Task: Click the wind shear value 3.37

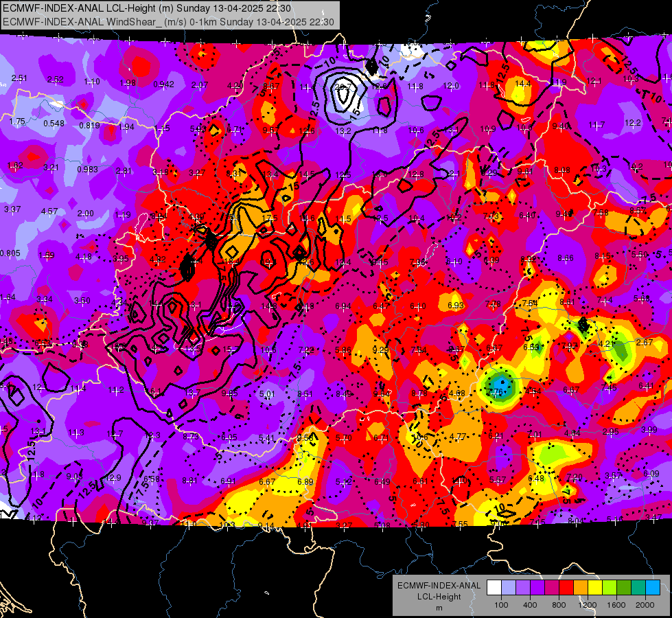Action: point(12,209)
